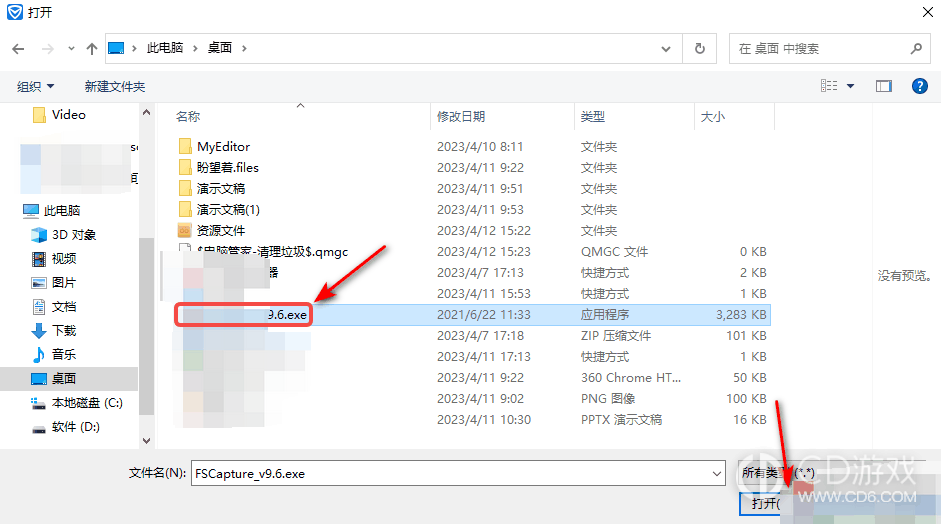Select the ZIP 压缩文件 row
The image size is (941, 524).
(472, 336)
